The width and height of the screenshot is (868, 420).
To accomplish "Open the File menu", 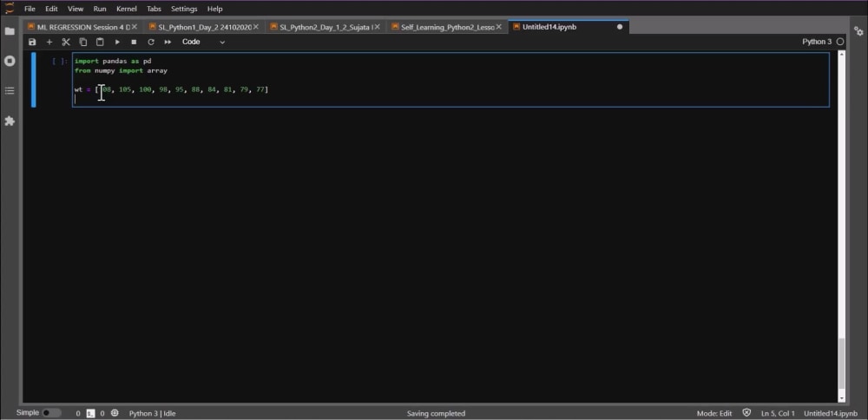I will click(x=30, y=9).
